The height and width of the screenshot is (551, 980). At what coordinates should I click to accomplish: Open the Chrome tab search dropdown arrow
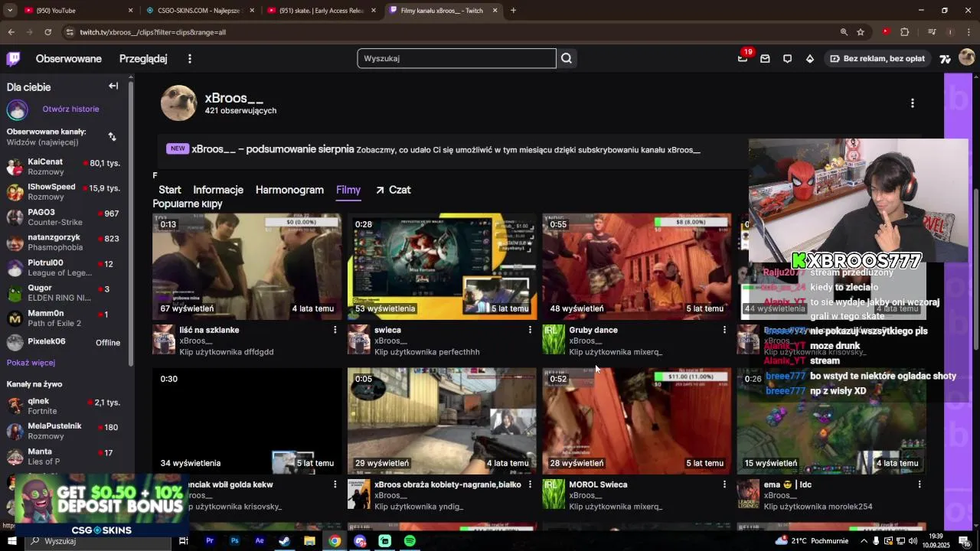click(11, 11)
